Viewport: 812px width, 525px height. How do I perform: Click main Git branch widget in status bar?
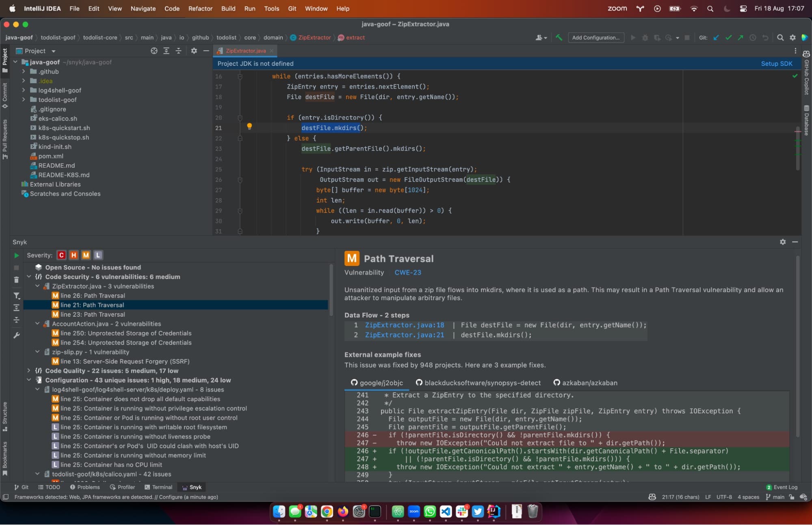[775, 497]
